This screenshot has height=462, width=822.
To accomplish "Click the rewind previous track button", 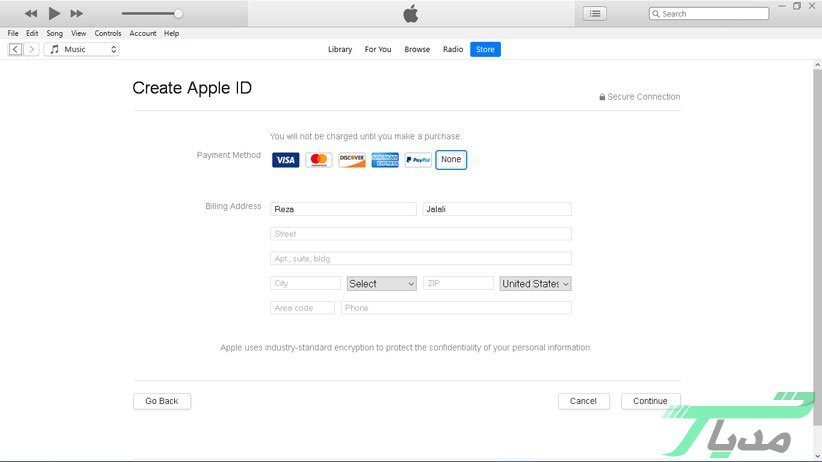I will [x=31, y=14].
